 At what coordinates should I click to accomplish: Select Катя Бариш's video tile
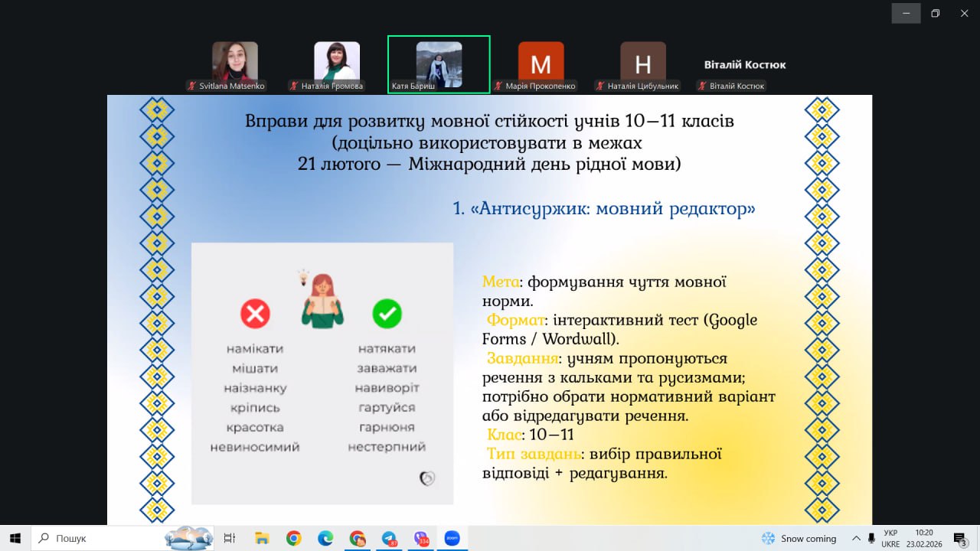pos(439,64)
